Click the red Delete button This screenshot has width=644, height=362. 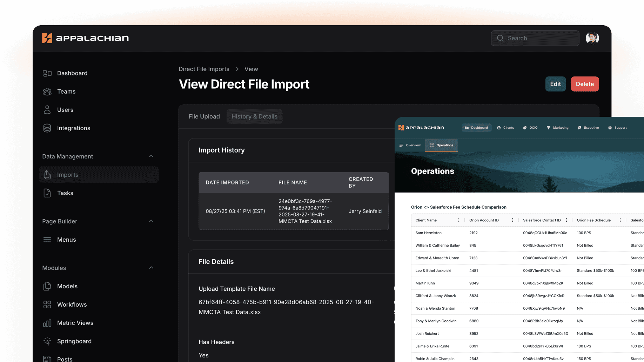pos(585,84)
